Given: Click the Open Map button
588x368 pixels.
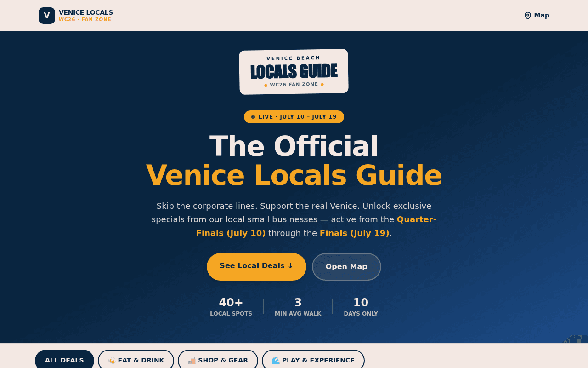Looking at the screenshot, I should [346, 266].
